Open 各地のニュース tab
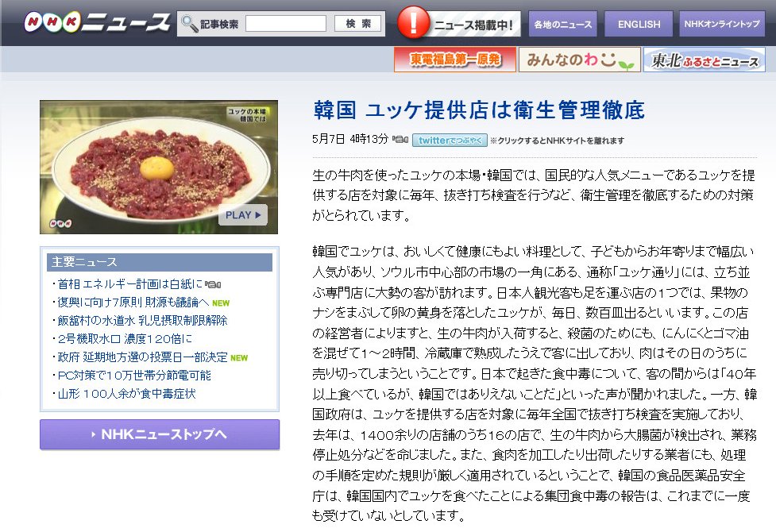 point(562,24)
